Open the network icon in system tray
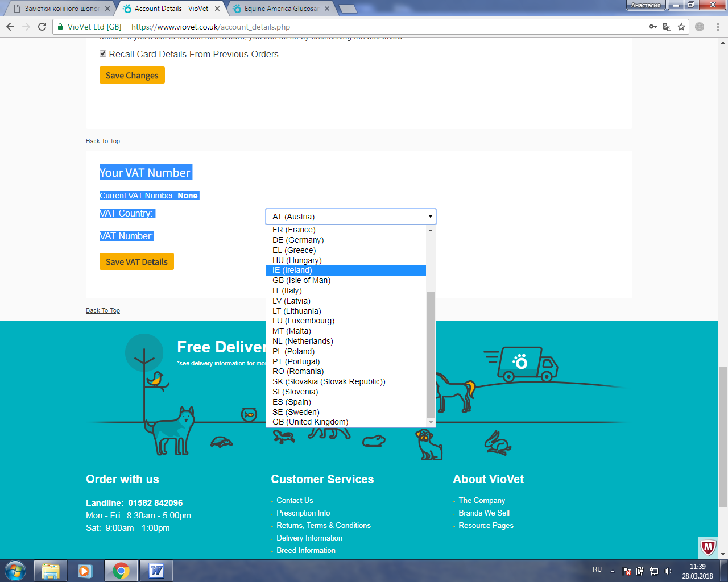The height and width of the screenshot is (582, 728). pos(654,571)
